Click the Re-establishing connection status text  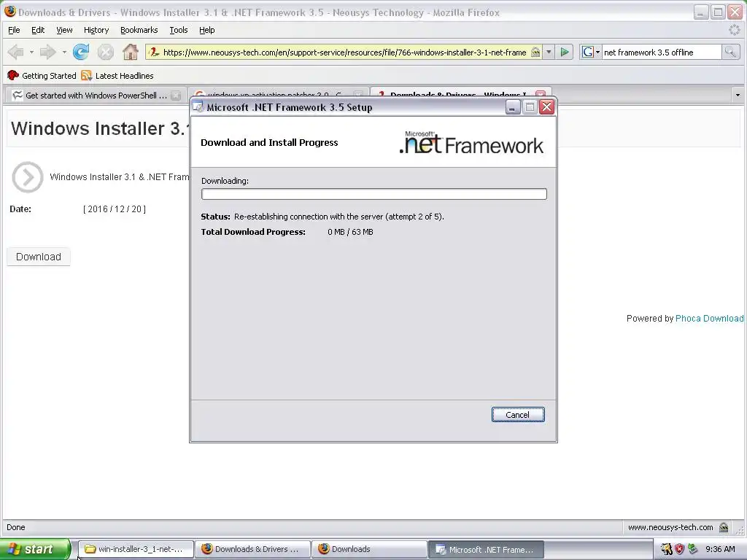point(338,217)
